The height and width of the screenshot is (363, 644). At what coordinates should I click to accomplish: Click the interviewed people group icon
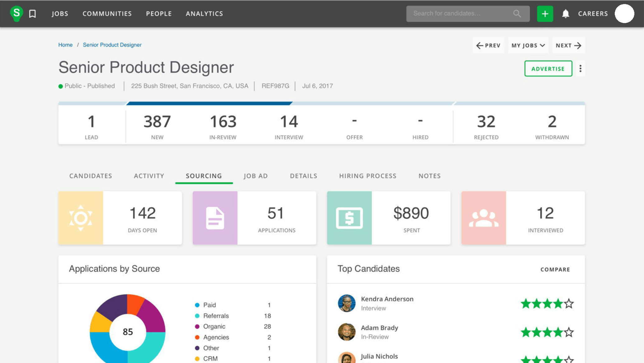(483, 217)
